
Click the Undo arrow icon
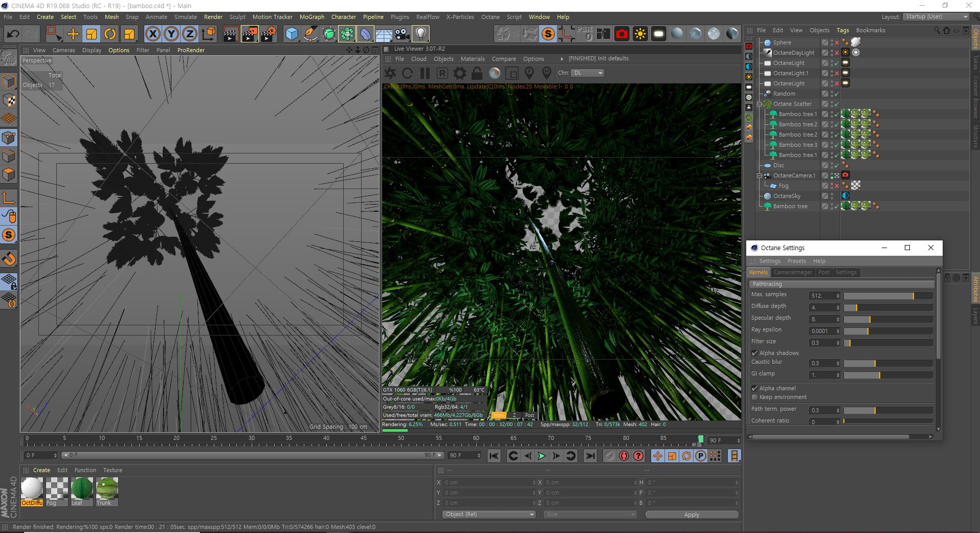(x=13, y=34)
